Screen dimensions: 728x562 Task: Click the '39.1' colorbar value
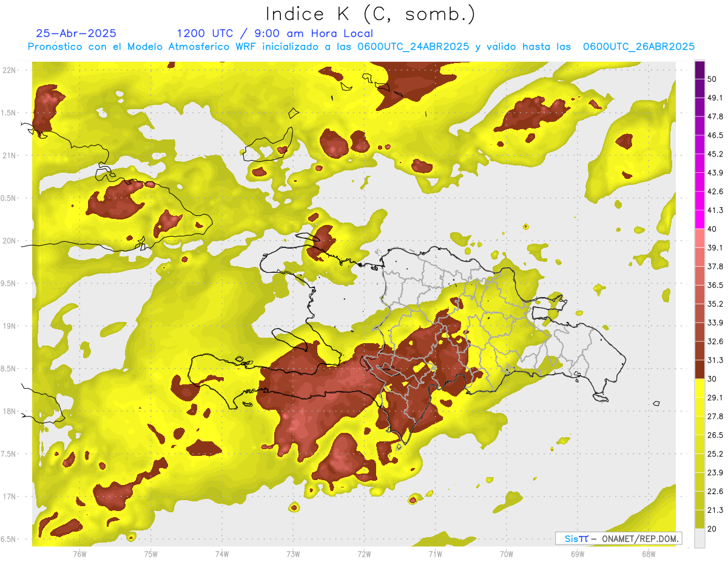(715, 248)
